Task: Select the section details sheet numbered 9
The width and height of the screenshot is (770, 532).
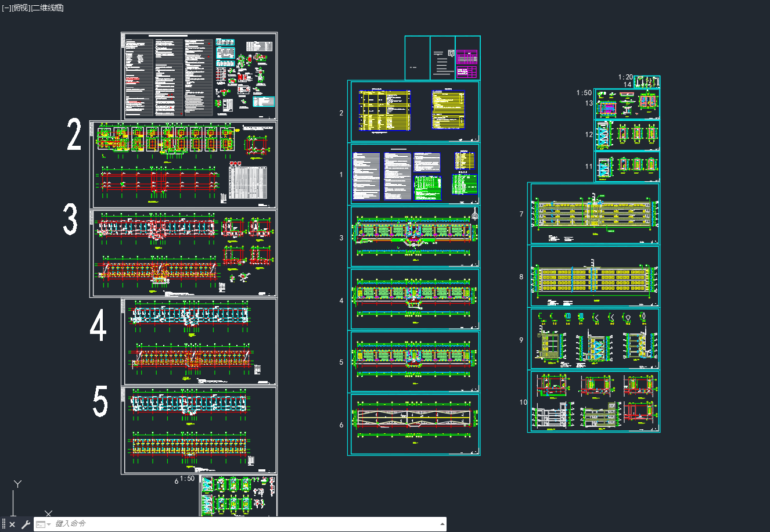Action: pos(594,339)
